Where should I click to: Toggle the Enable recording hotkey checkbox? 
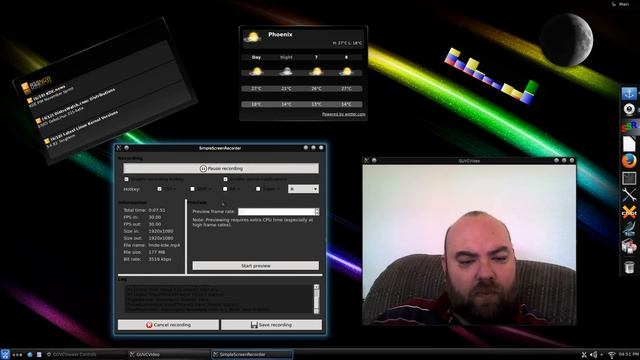(x=127, y=179)
